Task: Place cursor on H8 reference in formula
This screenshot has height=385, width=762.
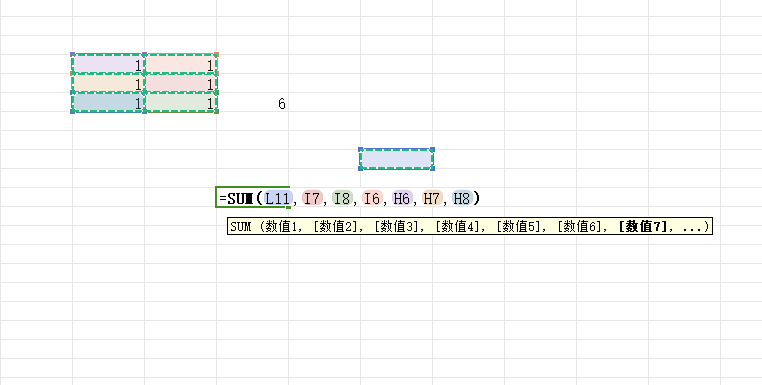Action: pos(462,198)
